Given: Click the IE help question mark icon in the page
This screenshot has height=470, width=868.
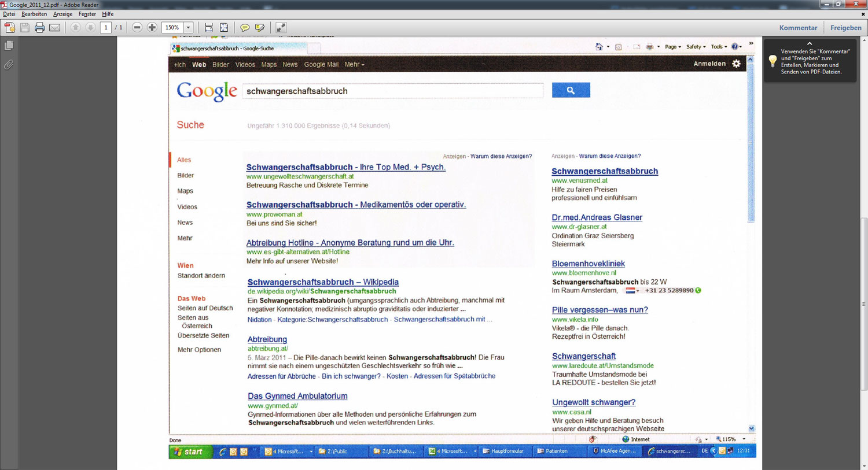Looking at the screenshot, I should pyautogui.click(x=735, y=47).
